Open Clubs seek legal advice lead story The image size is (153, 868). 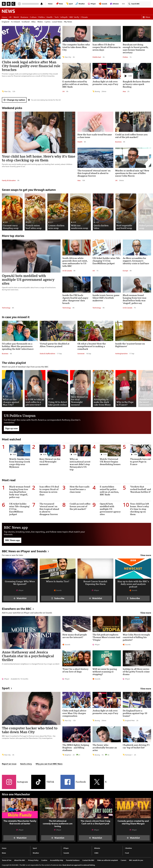point(31,66)
